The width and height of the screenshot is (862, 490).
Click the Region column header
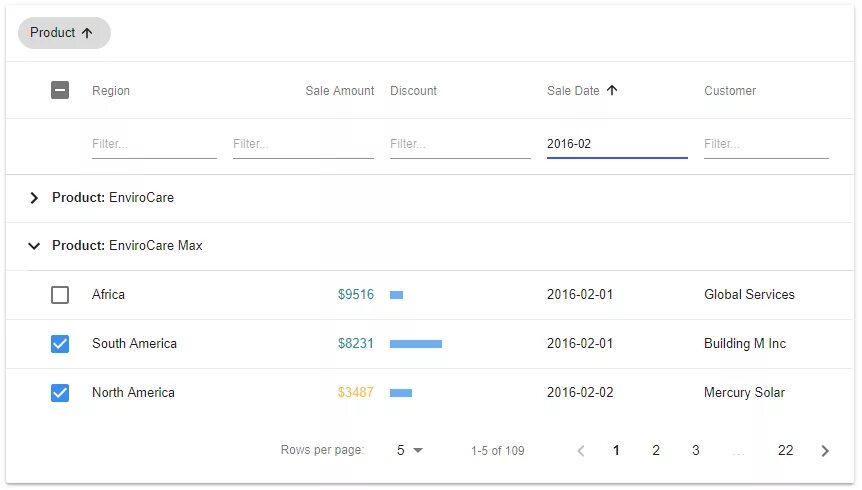click(111, 91)
